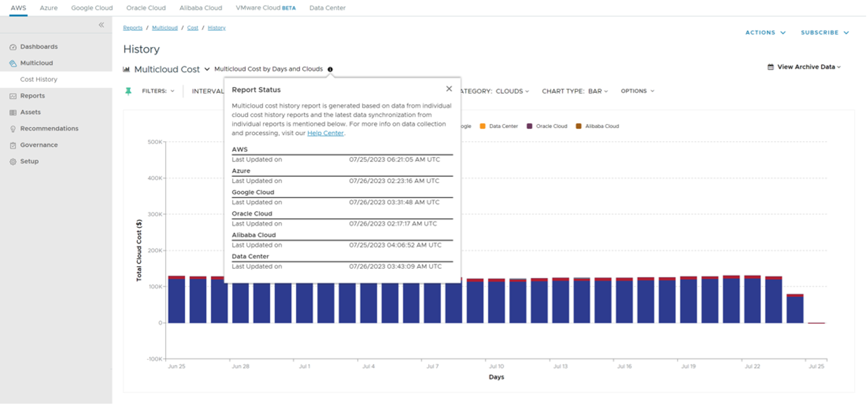This screenshot has height=405, width=868.
Task: Toggle Data Center legend color swatch
Action: (483, 127)
